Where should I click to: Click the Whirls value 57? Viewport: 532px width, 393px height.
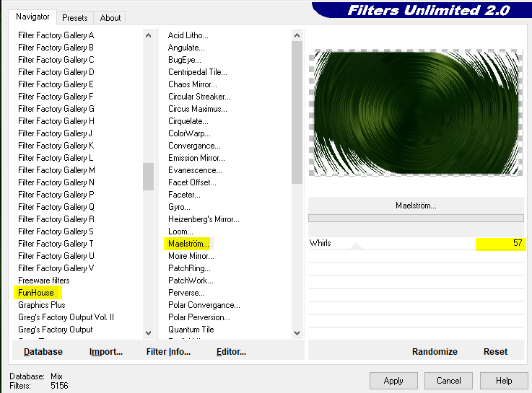518,243
